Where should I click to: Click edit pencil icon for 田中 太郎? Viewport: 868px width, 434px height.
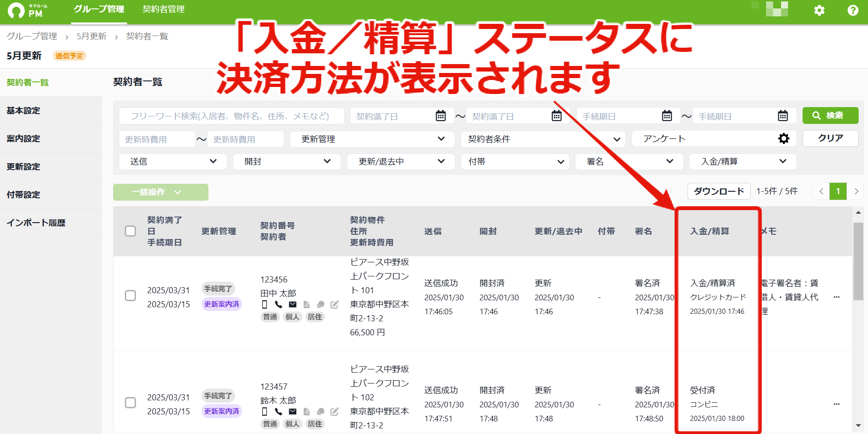[335, 304]
